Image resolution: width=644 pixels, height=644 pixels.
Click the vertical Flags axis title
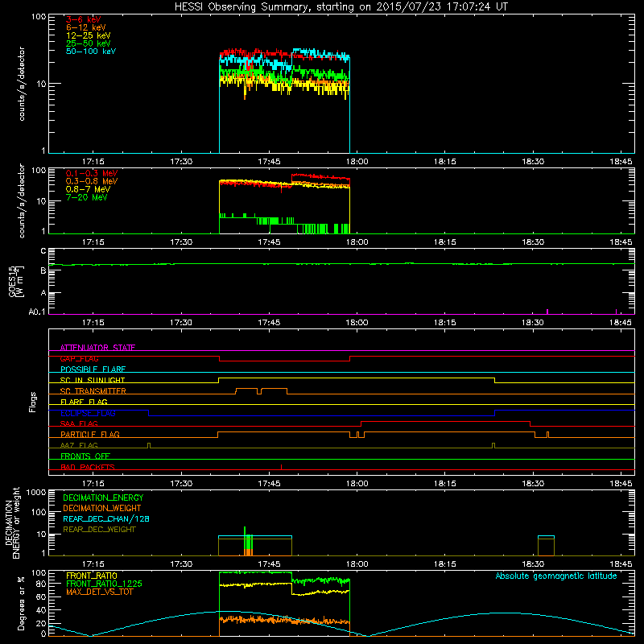(x=33, y=402)
